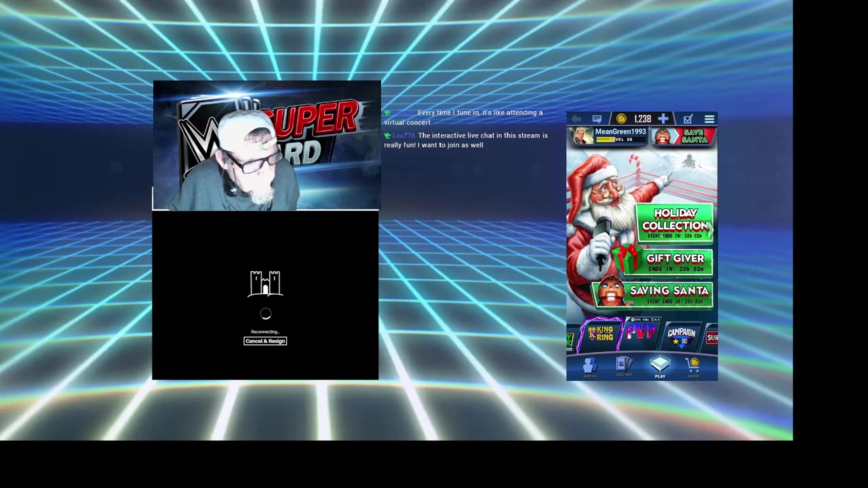Open the card deck 223/460 tab

click(x=624, y=367)
